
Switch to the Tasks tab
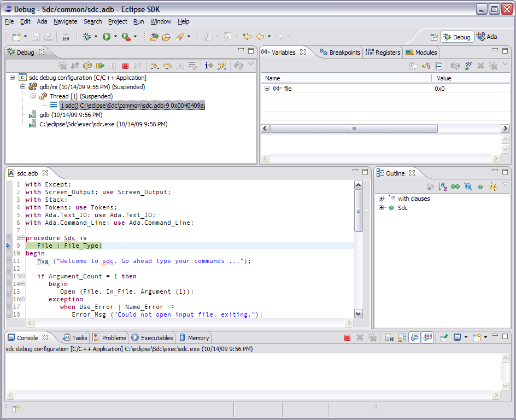click(x=75, y=338)
